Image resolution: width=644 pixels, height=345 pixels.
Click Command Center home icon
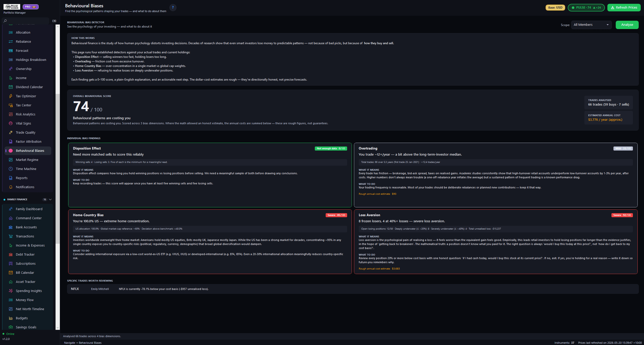pos(11,218)
